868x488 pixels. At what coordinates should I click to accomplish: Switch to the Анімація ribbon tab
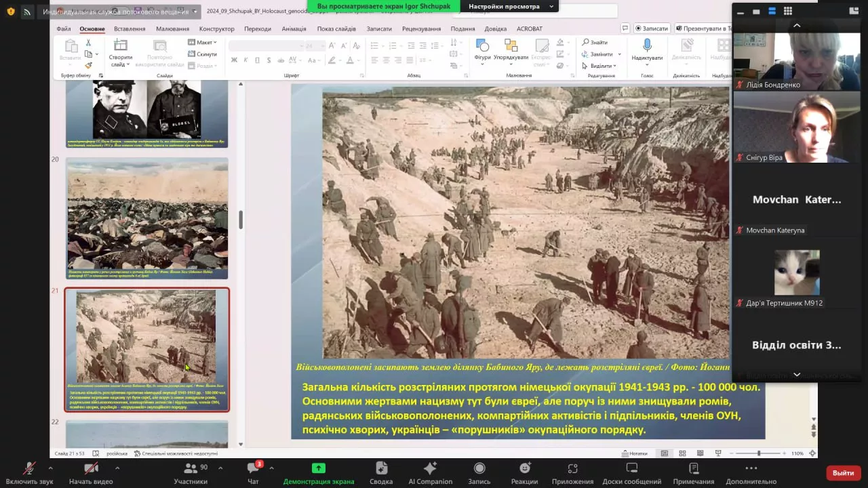pyautogui.click(x=294, y=29)
